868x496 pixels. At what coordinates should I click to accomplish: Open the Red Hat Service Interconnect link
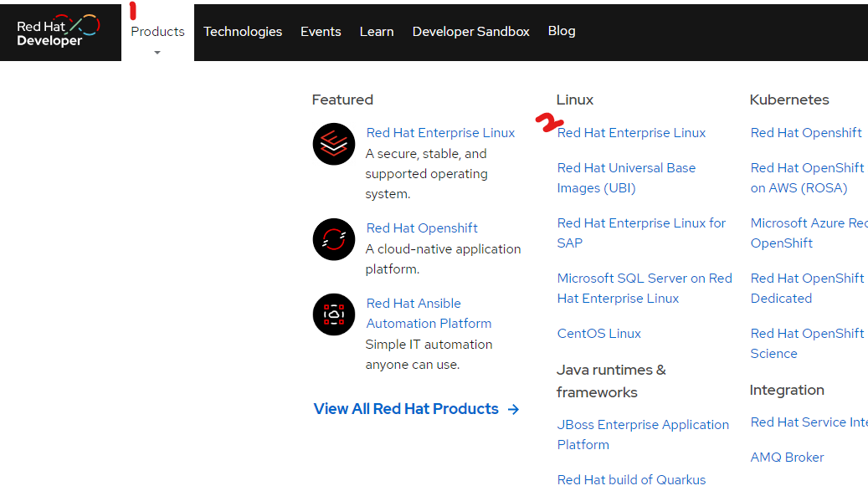[809, 422]
